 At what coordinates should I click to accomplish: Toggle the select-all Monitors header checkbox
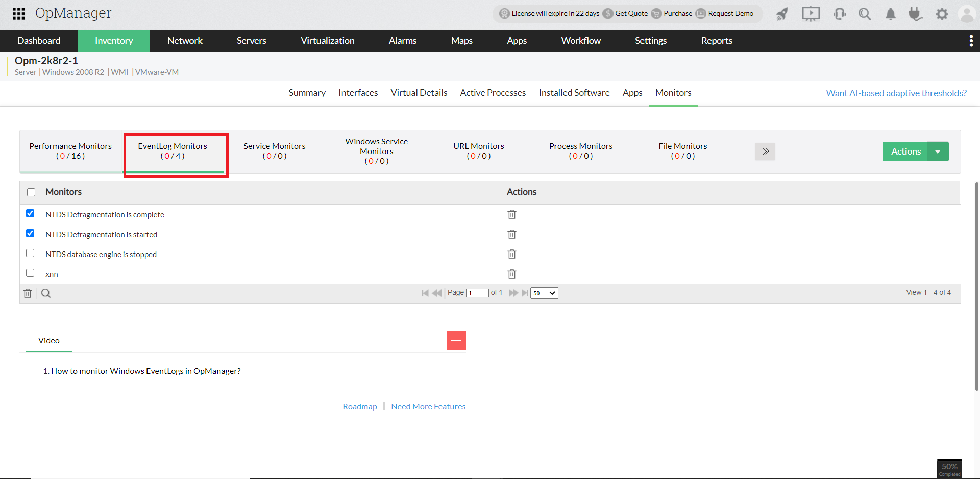pyautogui.click(x=31, y=192)
